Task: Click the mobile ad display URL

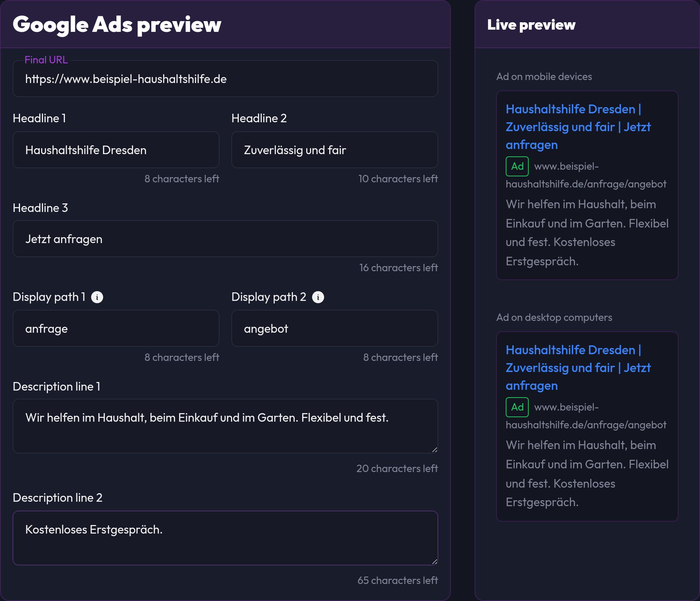Action: pyautogui.click(x=586, y=175)
